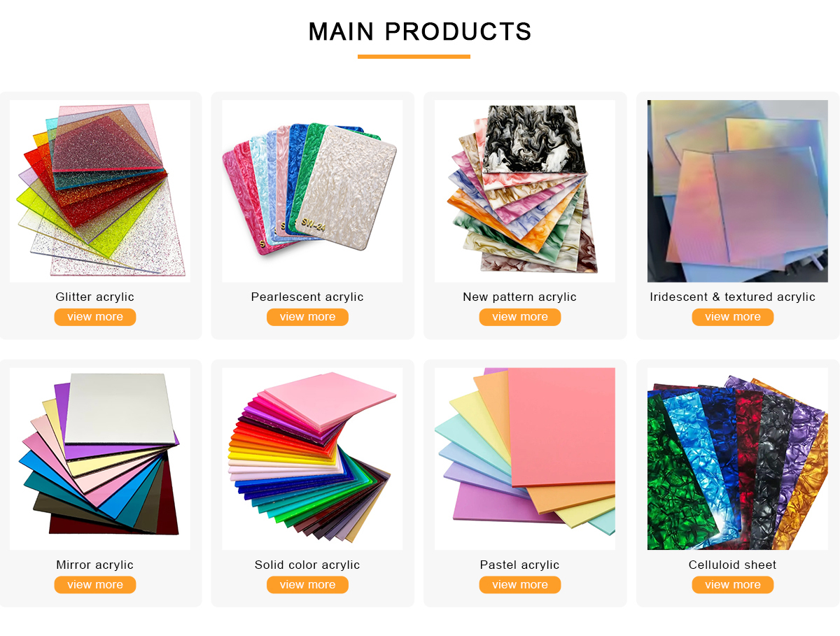Image resolution: width=840 pixels, height=636 pixels.
Task: Click view more under New pattern acrylic
Action: 520,317
